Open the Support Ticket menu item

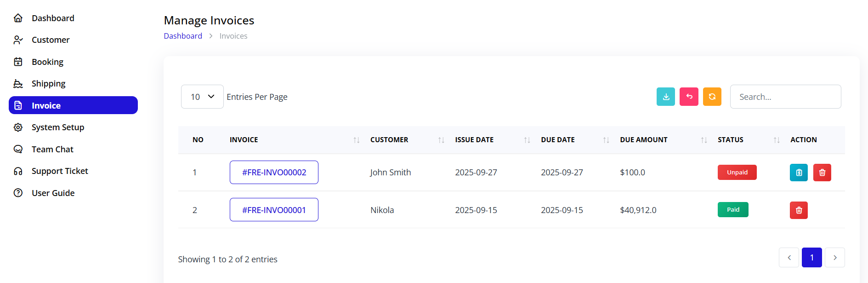tap(60, 171)
